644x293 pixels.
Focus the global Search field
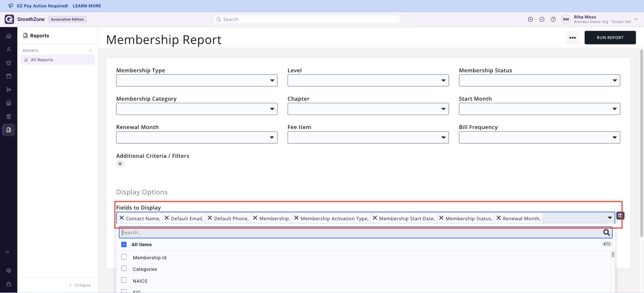[x=306, y=19]
